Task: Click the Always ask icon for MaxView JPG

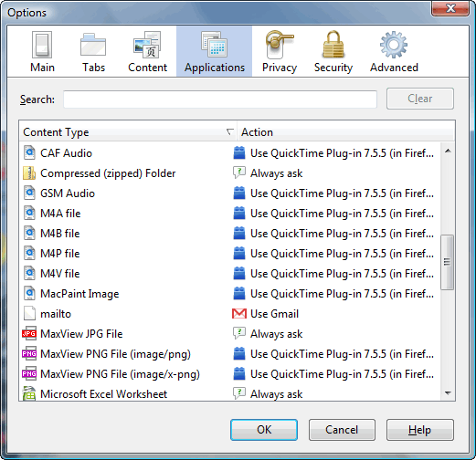Action: tap(239, 333)
